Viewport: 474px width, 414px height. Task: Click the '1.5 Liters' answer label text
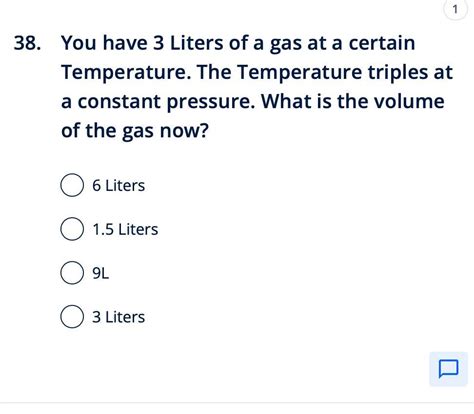[125, 229]
